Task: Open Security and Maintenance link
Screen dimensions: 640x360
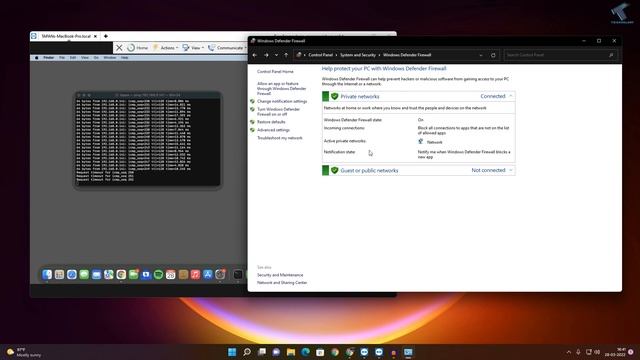Action: [280, 275]
